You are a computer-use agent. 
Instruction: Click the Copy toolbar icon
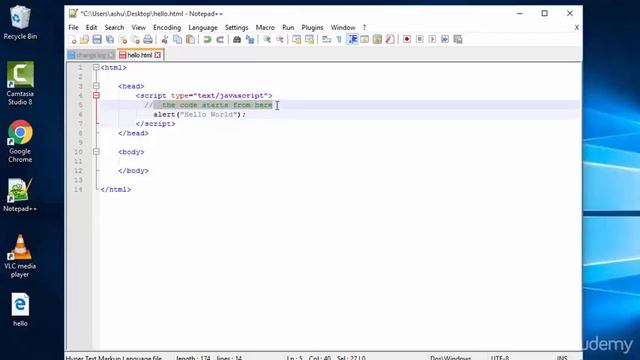(178, 39)
